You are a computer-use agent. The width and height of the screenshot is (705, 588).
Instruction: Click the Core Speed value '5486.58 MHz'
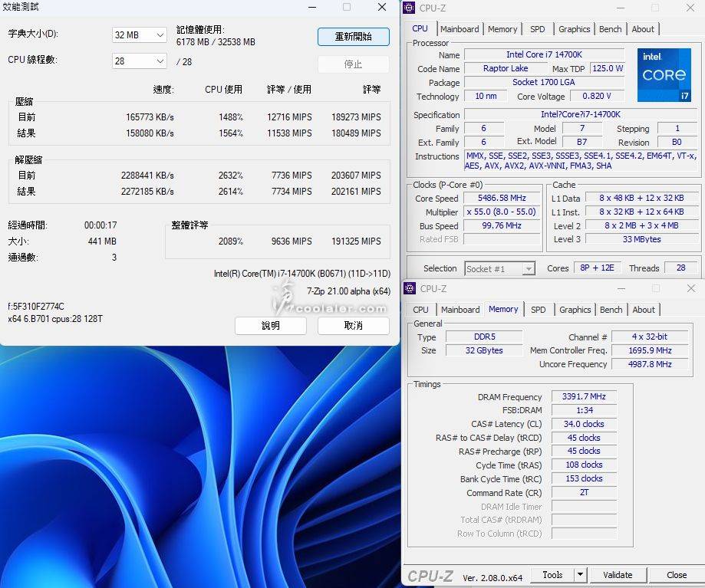click(501, 198)
